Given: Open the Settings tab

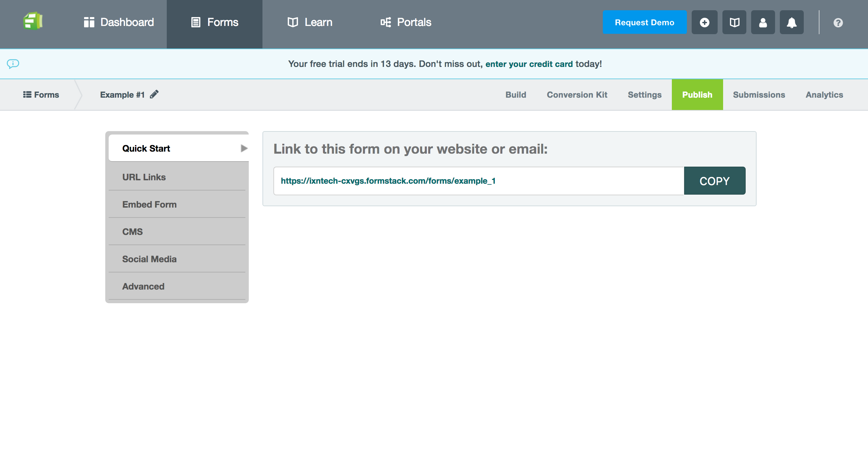Looking at the screenshot, I should (645, 95).
